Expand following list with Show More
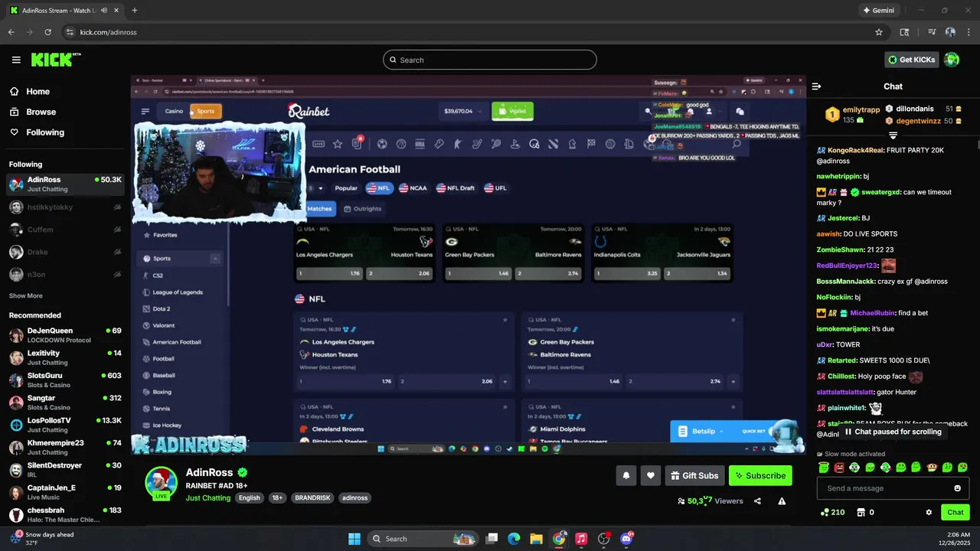 coord(25,295)
